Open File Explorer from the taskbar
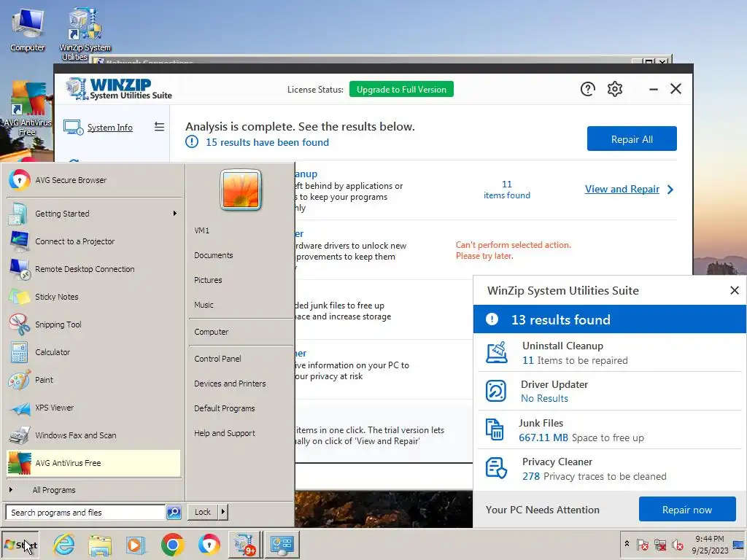The image size is (747, 560). [100, 545]
